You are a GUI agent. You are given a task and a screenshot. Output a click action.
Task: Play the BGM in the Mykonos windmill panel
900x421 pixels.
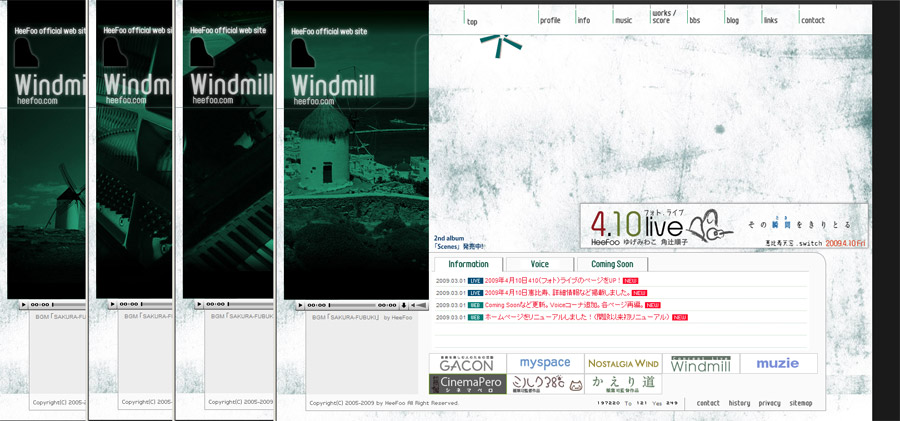coord(300,305)
